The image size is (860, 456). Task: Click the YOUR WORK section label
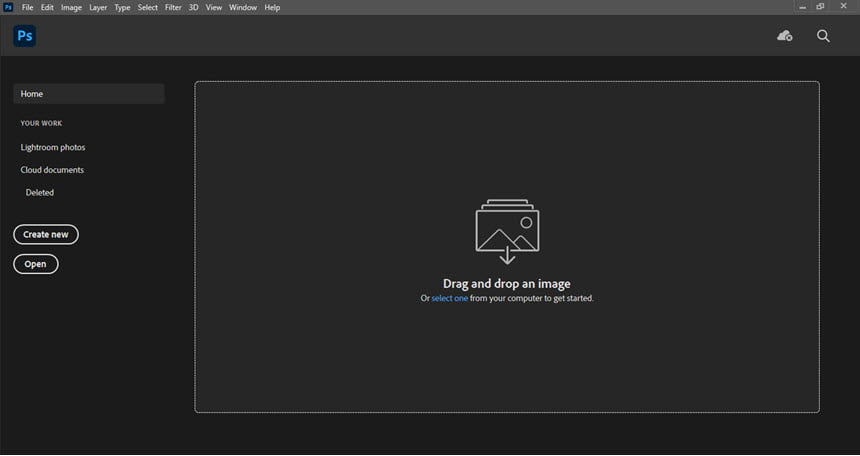pos(41,123)
